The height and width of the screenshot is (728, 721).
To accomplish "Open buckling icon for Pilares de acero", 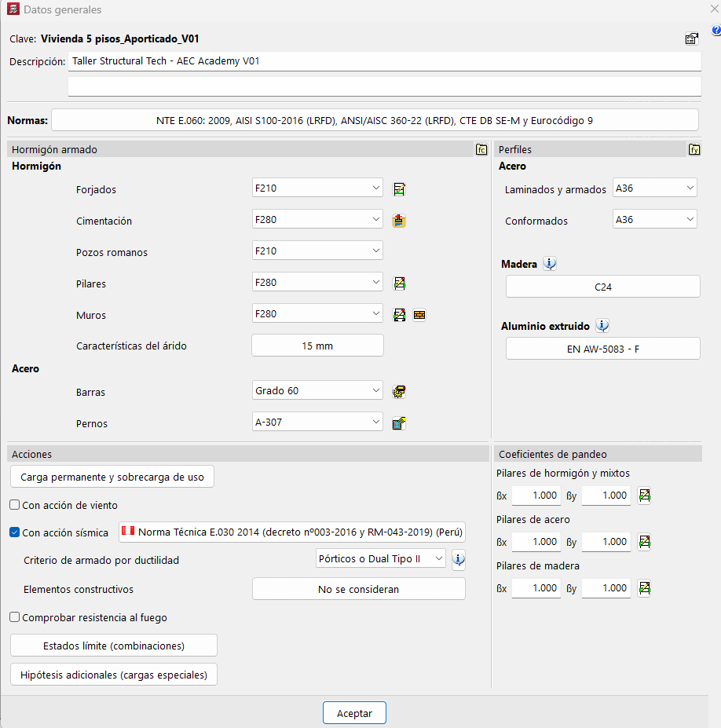I will [x=644, y=542].
